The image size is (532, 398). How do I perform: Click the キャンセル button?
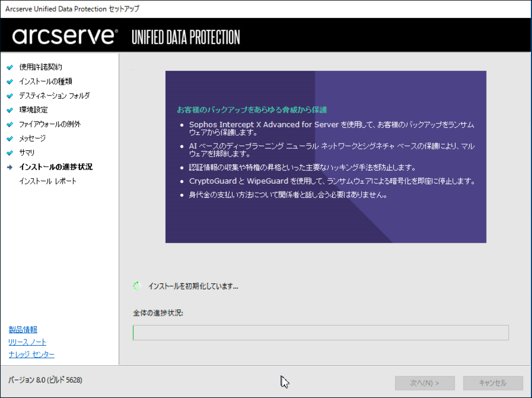[493, 383]
